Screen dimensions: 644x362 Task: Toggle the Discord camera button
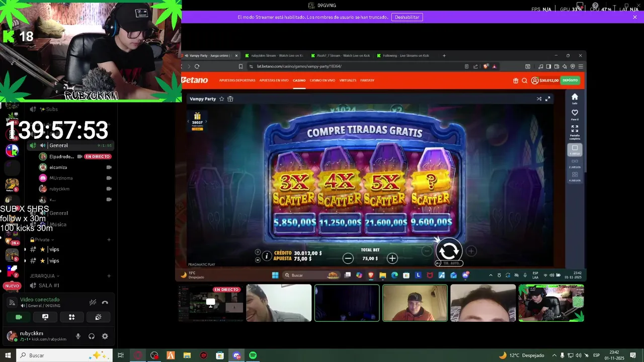(19, 317)
